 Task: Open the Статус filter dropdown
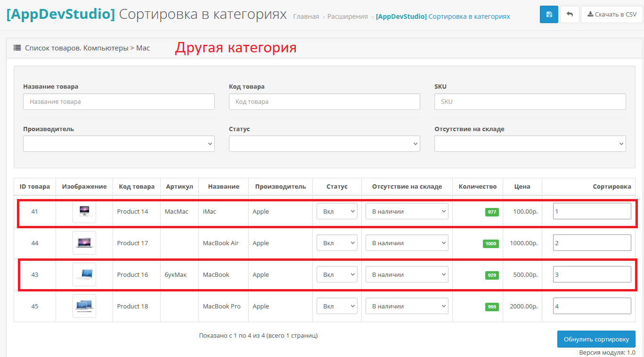tap(324, 144)
